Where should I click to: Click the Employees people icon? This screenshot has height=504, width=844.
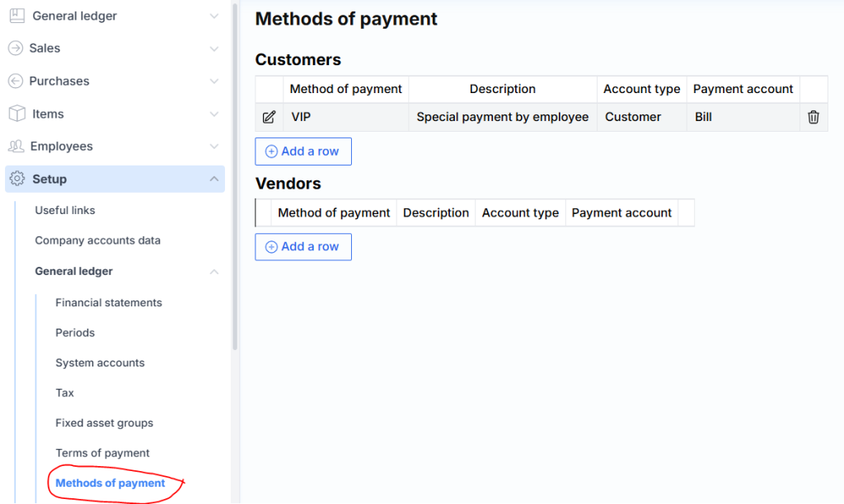[x=16, y=146]
